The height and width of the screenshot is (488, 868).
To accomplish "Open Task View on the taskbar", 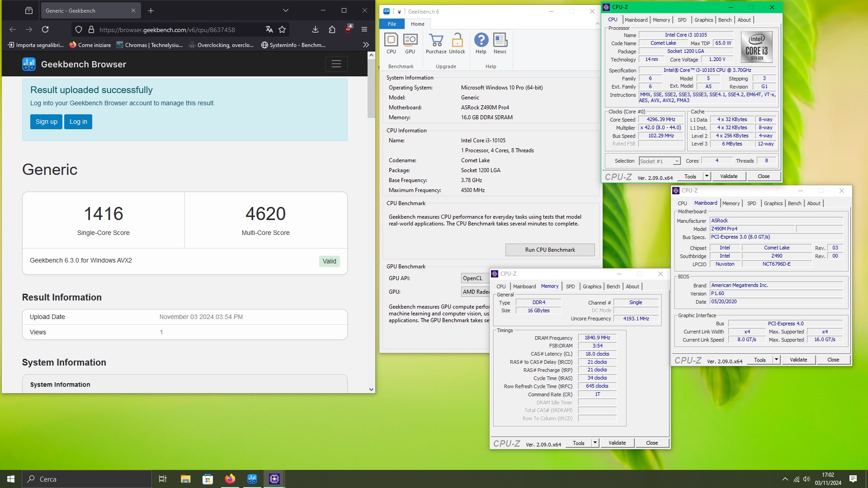I will 163,479.
